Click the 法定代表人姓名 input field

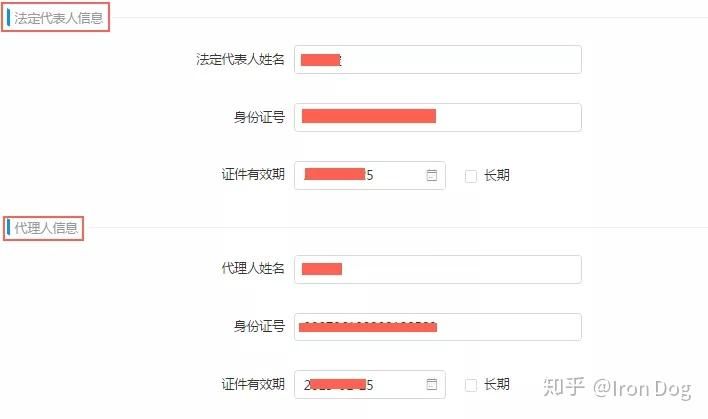point(437,60)
